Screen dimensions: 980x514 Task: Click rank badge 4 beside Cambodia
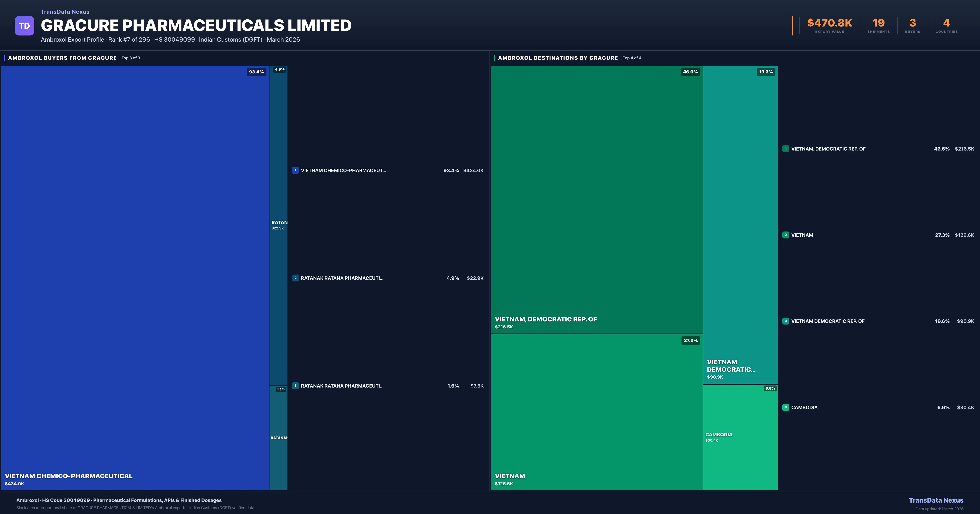pyautogui.click(x=786, y=407)
